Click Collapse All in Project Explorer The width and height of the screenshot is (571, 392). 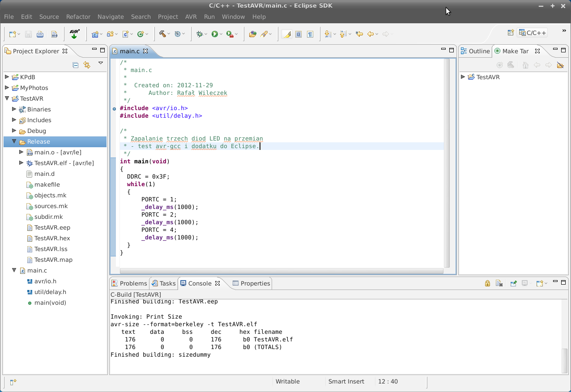pyautogui.click(x=75, y=65)
